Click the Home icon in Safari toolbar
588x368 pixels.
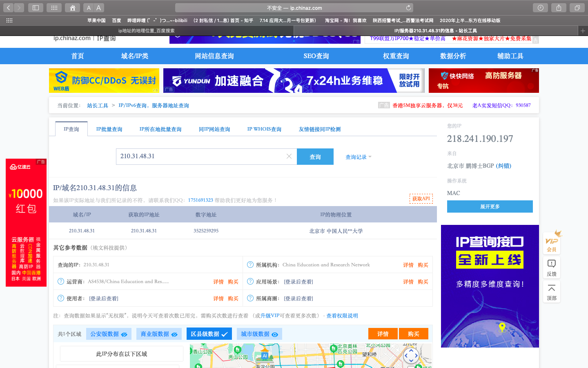click(72, 8)
